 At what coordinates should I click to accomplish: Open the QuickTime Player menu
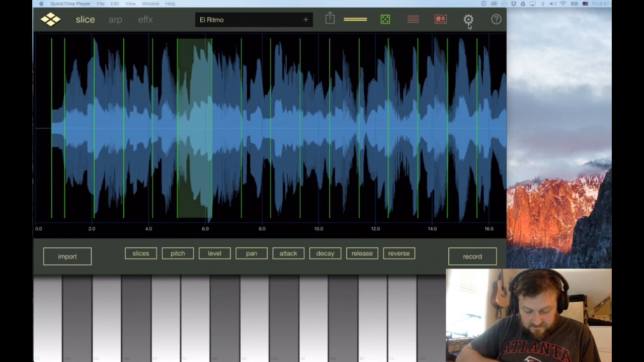[x=70, y=4]
